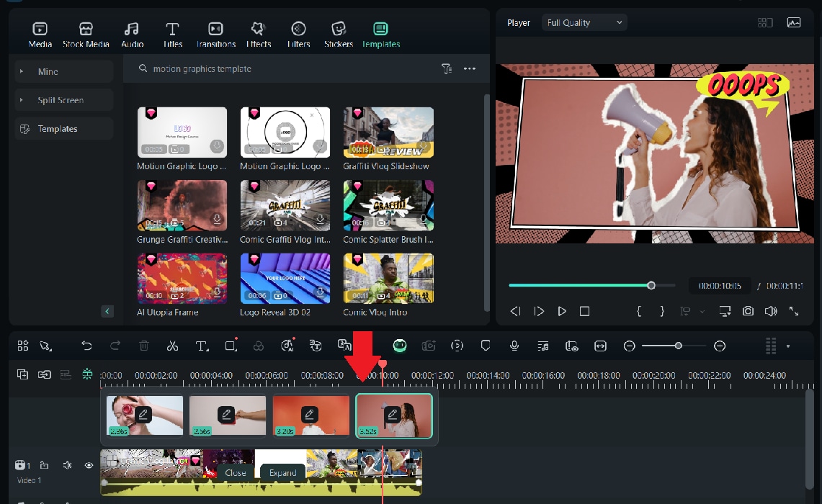The height and width of the screenshot is (504, 822).
Task: Open the Media tab
Action: tap(40, 35)
